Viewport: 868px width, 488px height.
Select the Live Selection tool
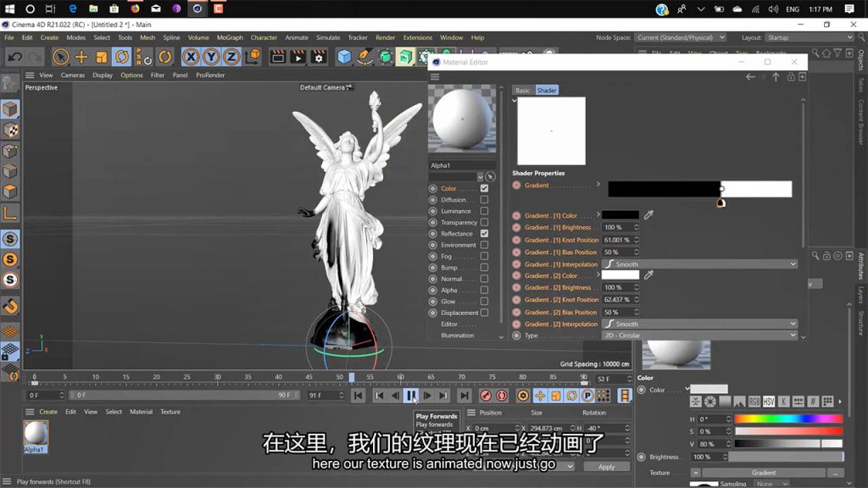(x=61, y=57)
